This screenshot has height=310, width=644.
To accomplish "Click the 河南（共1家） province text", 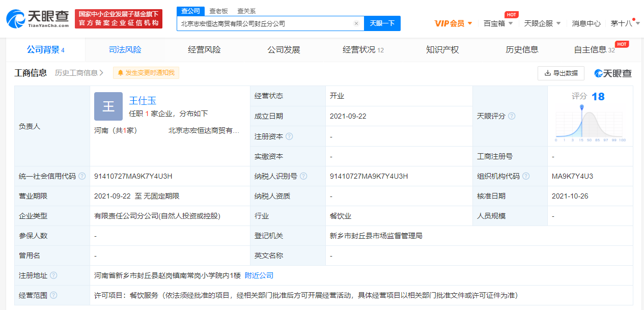I will pos(116,130).
